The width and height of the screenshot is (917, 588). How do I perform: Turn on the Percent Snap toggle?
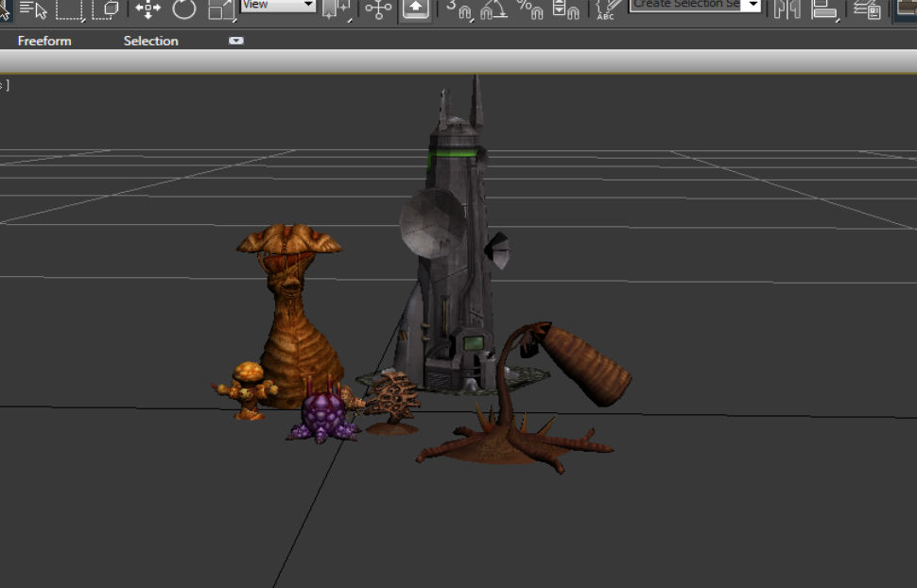529,9
